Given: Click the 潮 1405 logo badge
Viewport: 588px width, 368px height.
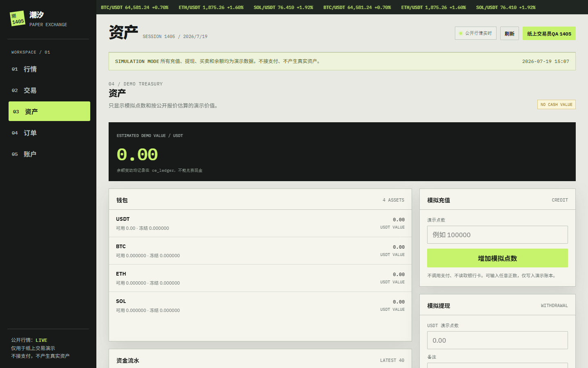Looking at the screenshot, I should tap(17, 18).
